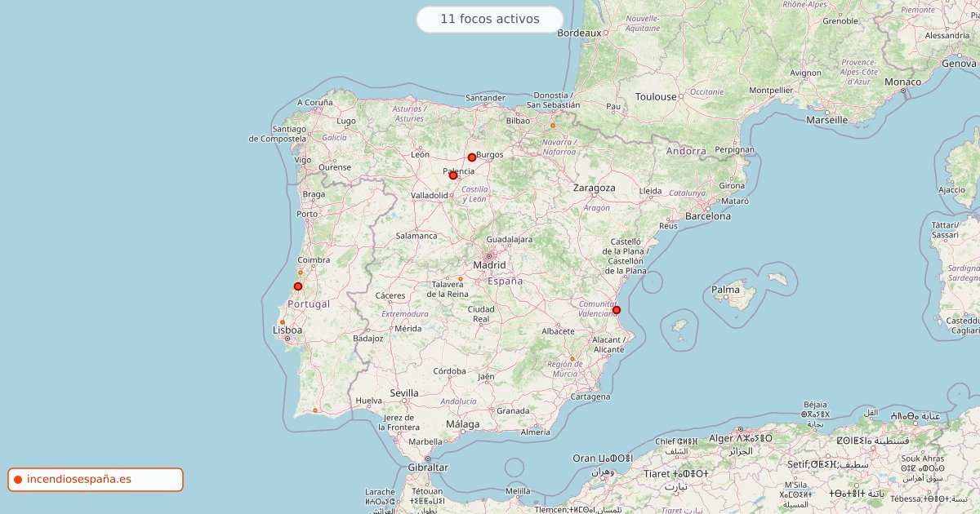Click the Bilbao city label

pos(518,120)
